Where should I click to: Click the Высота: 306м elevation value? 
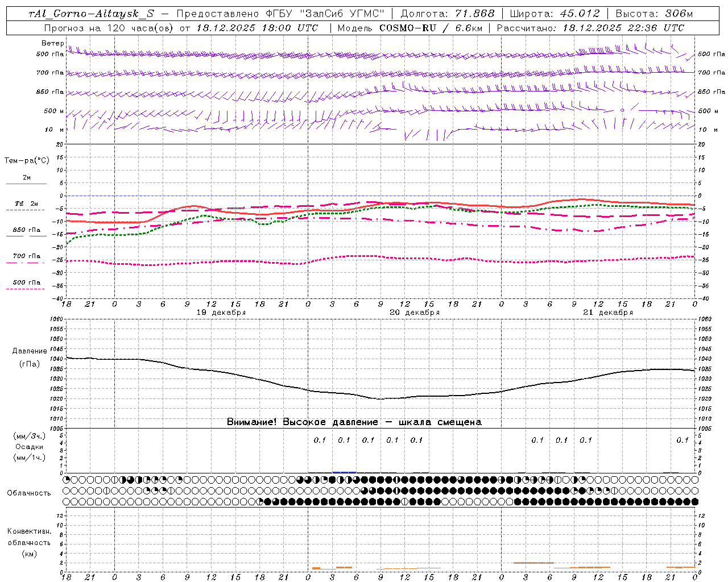[x=654, y=14]
